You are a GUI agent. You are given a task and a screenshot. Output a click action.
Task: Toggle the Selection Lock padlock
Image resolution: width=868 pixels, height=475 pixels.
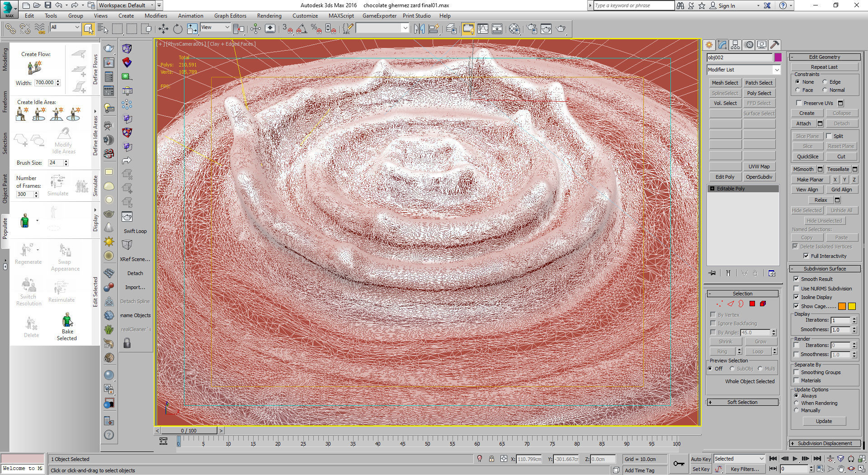[x=491, y=459]
